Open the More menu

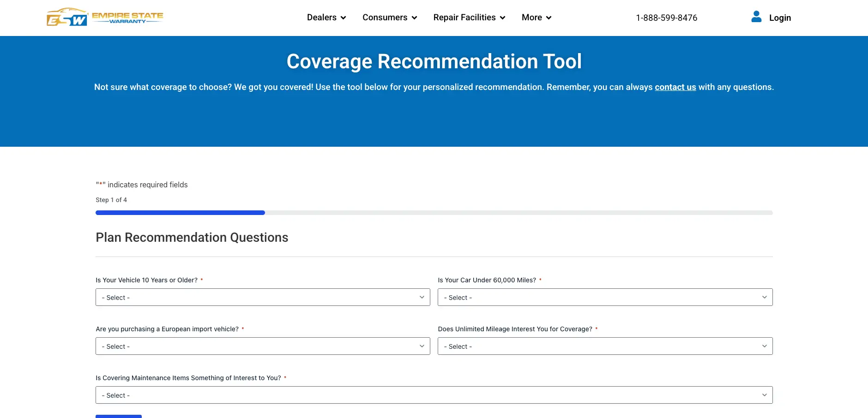tap(536, 18)
